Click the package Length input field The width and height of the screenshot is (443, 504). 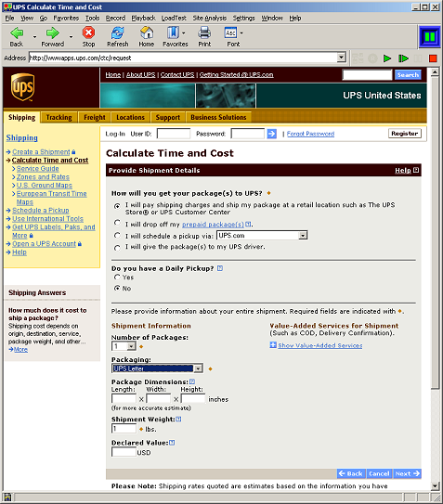pyautogui.click(x=124, y=398)
